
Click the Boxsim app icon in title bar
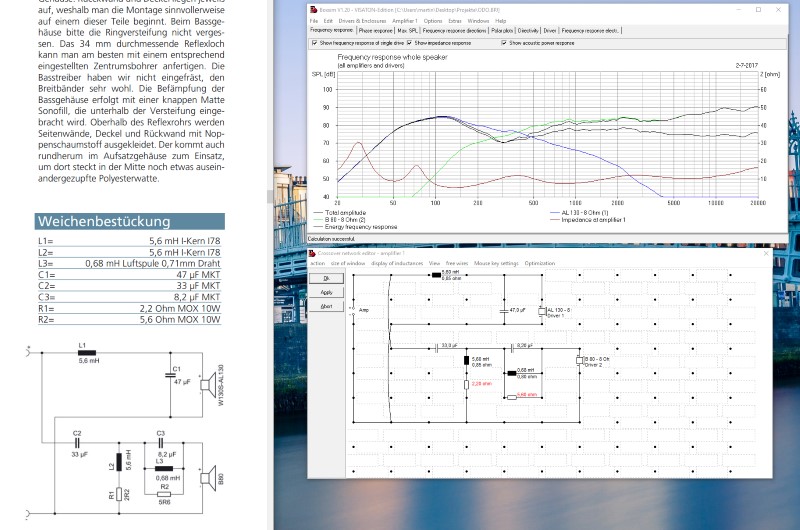pos(313,10)
